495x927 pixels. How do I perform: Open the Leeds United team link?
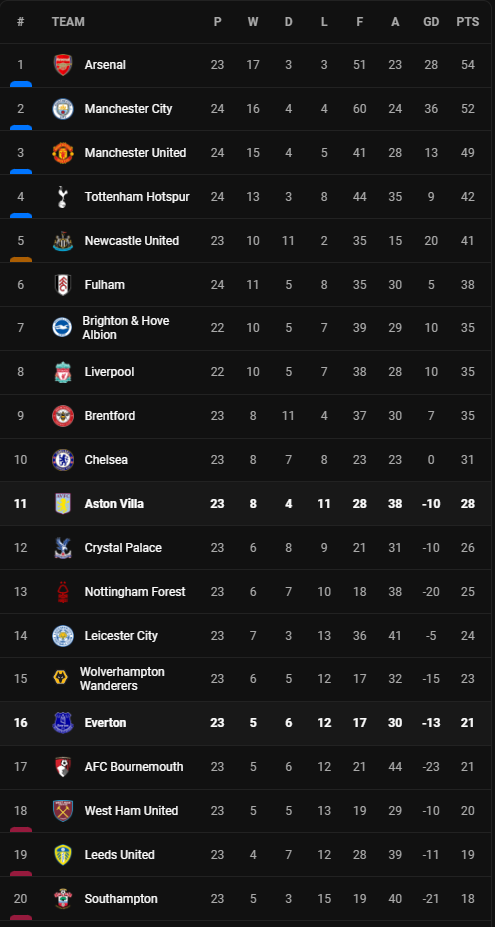point(119,854)
